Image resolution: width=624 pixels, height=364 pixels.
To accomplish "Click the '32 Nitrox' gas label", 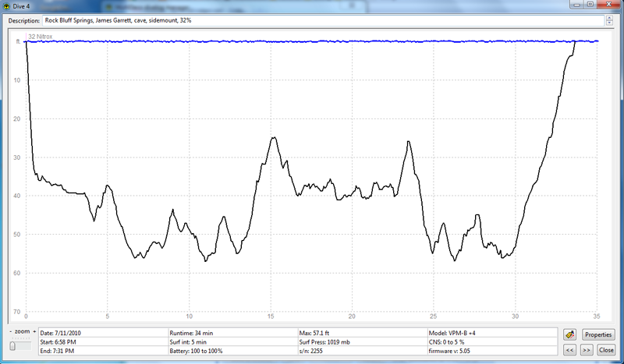I will (x=41, y=37).
